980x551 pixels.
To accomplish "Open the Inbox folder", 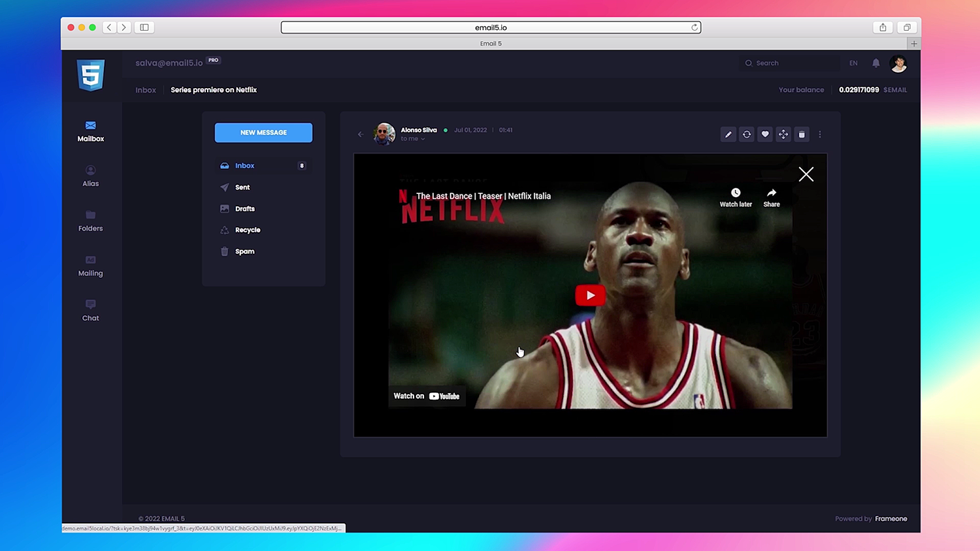I will click(x=263, y=166).
